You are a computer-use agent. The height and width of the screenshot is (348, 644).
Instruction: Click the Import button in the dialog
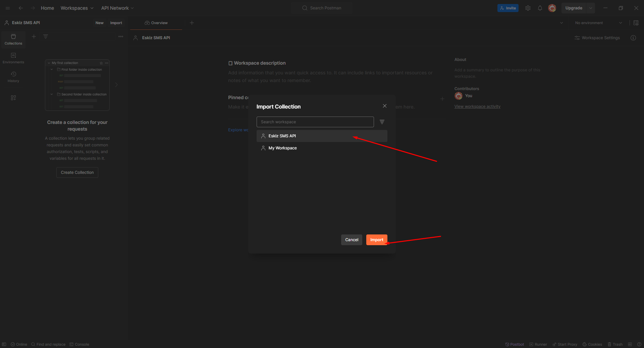(x=376, y=240)
